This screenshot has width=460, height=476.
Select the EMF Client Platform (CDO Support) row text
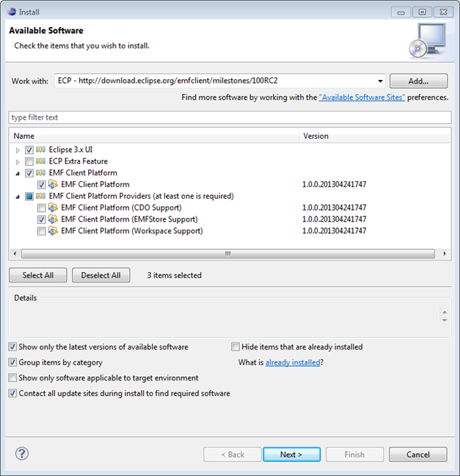point(121,208)
